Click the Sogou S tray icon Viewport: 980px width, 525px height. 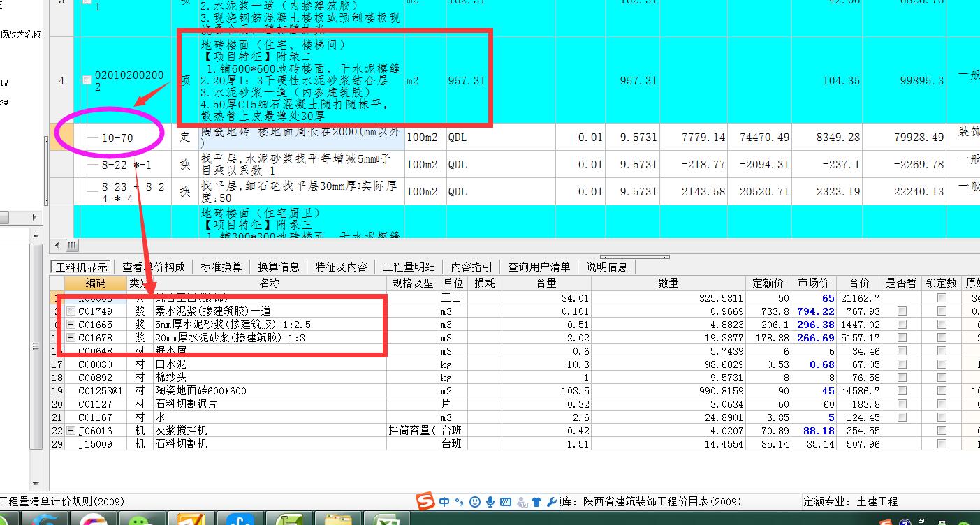coord(886,521)
